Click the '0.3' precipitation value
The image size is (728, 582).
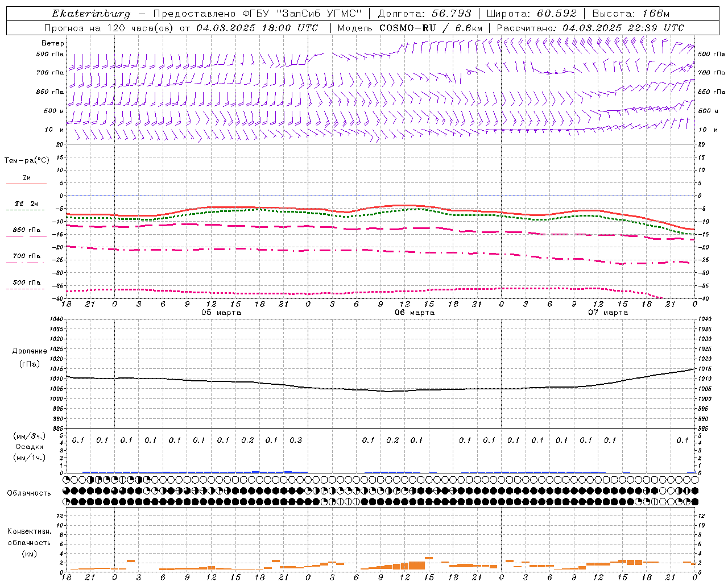pos(296,440)
